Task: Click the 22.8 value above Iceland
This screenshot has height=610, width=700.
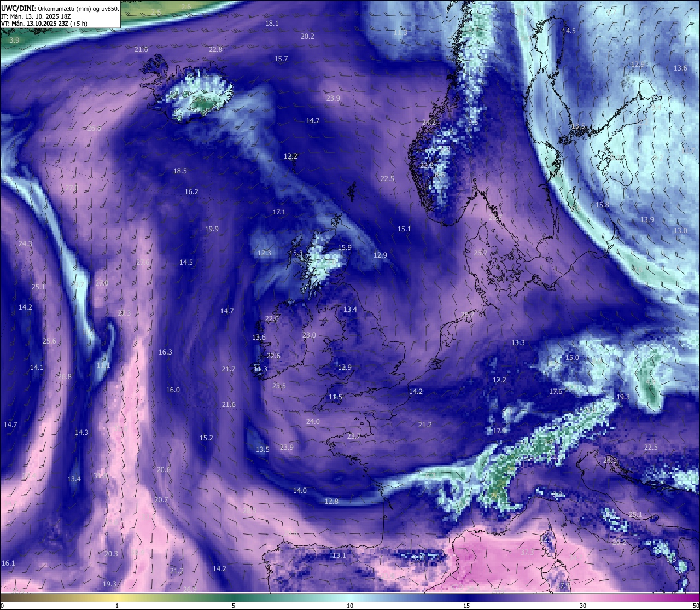Action: tap(215, 50)
